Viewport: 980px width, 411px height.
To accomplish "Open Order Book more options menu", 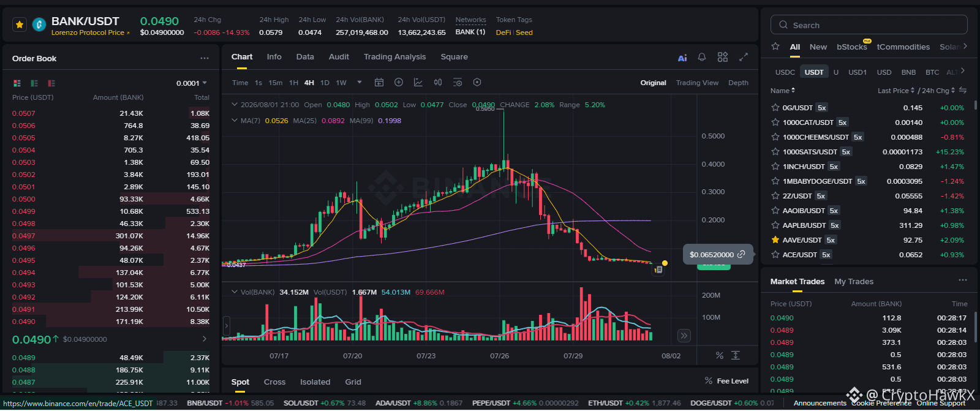I will (x=205, y=58).
